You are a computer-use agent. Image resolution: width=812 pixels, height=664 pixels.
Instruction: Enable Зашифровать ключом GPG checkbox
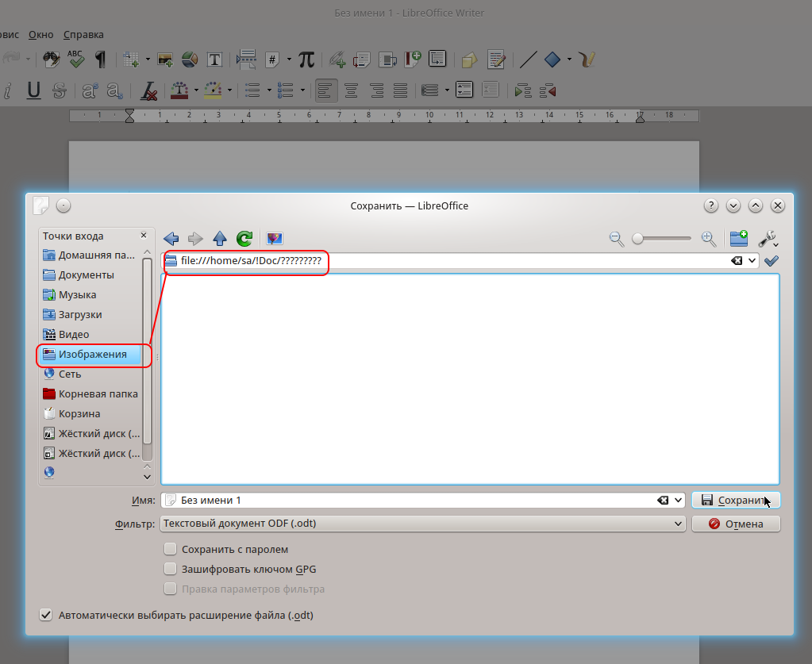[170, 569]
